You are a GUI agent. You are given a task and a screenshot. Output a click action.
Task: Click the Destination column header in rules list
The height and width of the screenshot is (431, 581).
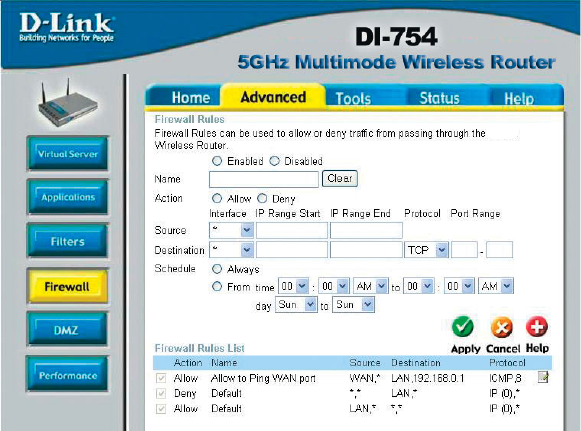point(416,362)
